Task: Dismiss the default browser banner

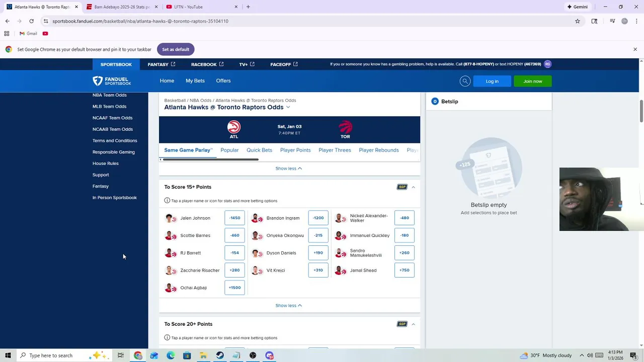Action: coord(635,49)
